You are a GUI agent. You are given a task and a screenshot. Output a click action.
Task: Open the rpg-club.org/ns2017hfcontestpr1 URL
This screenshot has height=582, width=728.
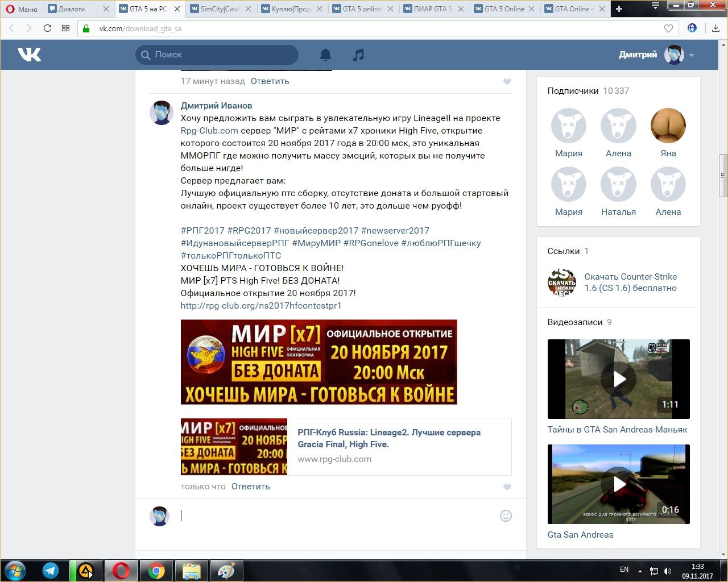coord(261,306)
